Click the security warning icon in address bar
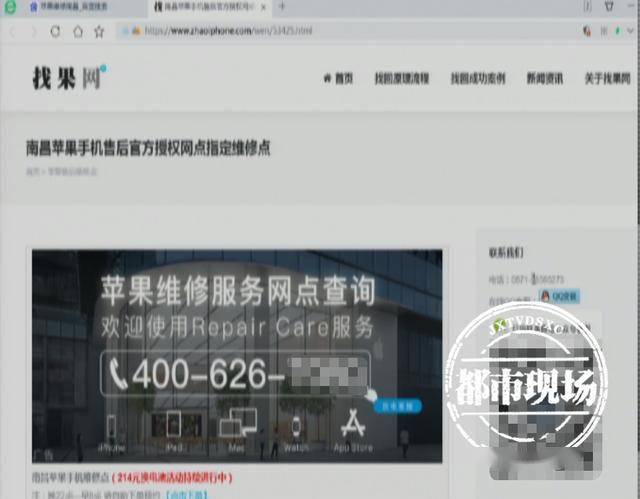 [136, 31]
